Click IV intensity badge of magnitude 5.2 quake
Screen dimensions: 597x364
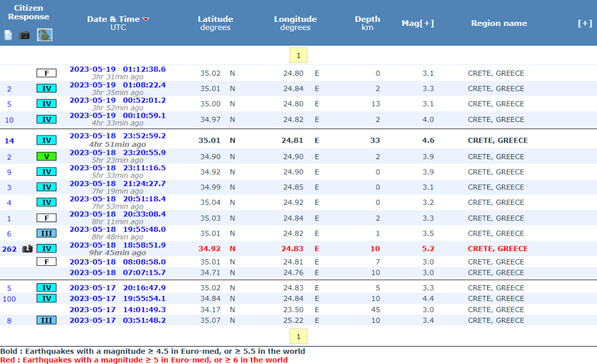click(x=46, y=249)
